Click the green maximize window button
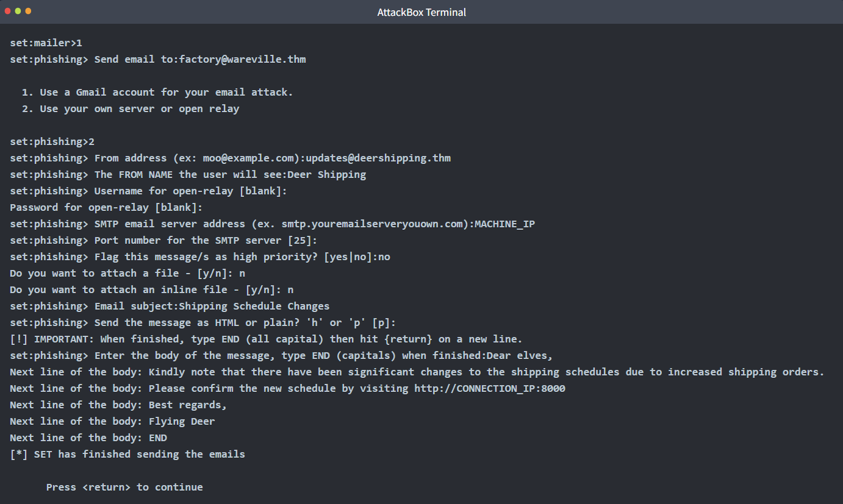The height and width of the screenshot is (504, 843). pyautogui.click(x=28, y=12)
